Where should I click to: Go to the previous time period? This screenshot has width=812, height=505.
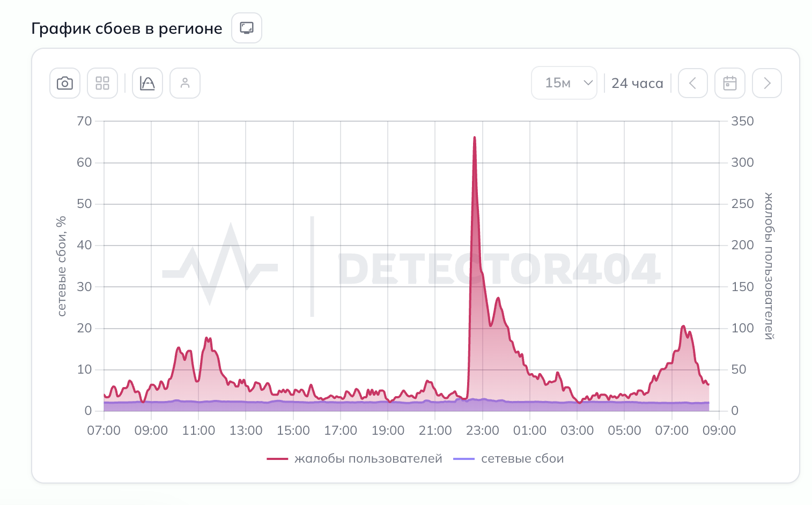[x=693, y=83]
